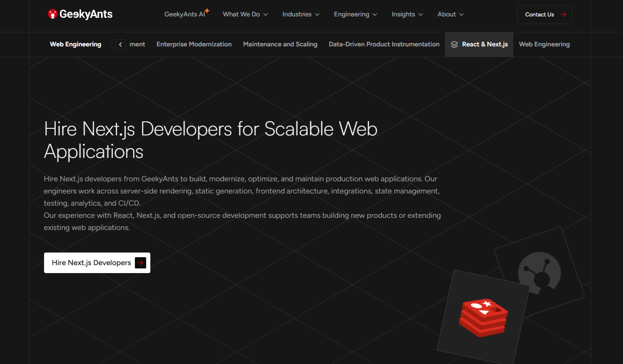
Task: Click the layers icon beside React & Next.js
Action: coord(454,45)
